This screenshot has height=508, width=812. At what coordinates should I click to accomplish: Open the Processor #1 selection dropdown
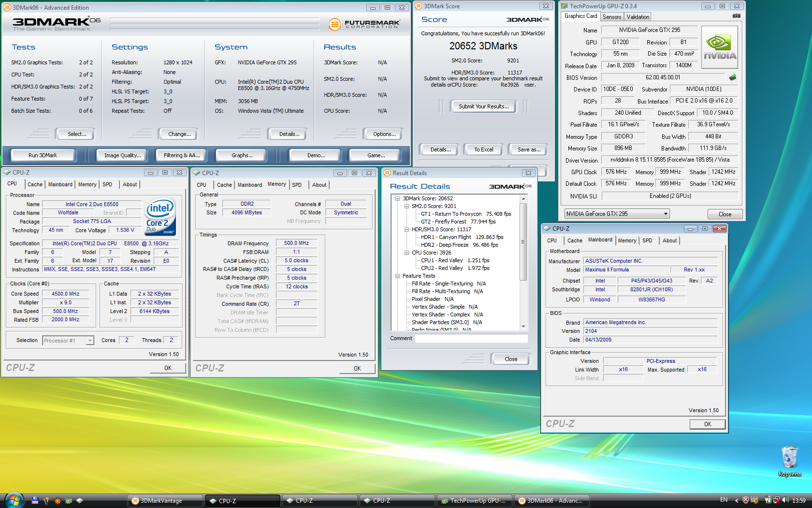[68, 341]
